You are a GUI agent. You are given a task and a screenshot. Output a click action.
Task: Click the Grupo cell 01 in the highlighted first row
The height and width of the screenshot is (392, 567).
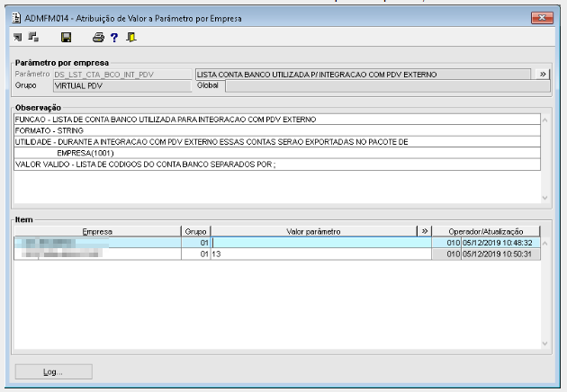click(195, 243)
